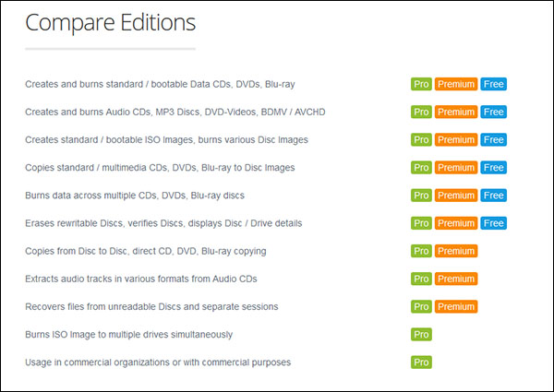Viewport: 554px width, 392px height.
Task: Click Premium badge for Disc to Disc copying
Action: 456,251
